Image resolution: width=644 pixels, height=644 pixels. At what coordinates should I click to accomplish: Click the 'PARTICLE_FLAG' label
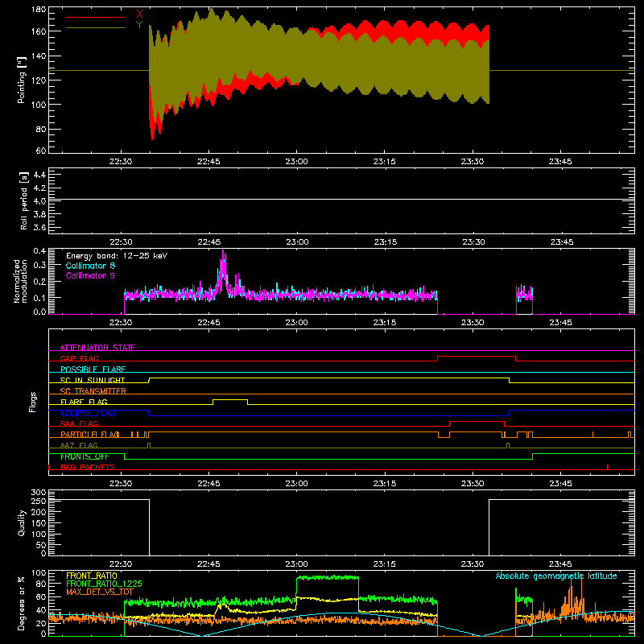(x=90, y=435)
